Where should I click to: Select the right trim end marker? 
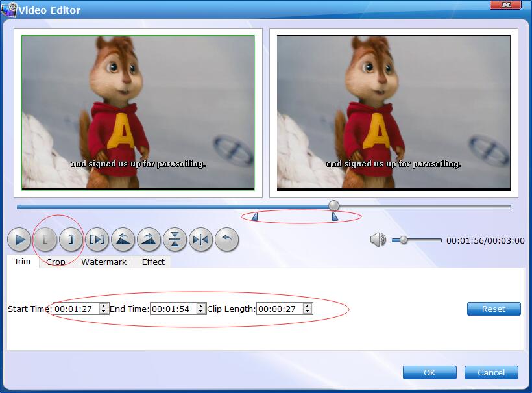(x=335, y=216)
